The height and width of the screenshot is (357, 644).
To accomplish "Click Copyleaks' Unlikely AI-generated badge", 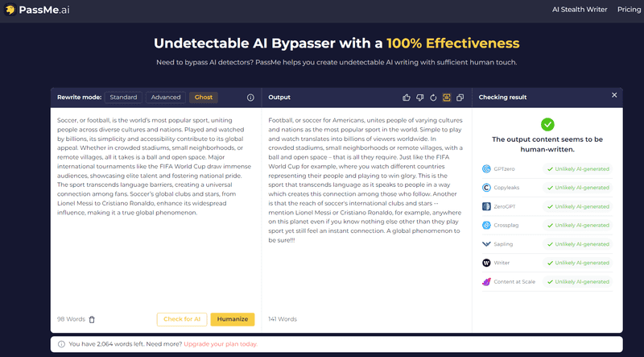I will pos(577,188).
